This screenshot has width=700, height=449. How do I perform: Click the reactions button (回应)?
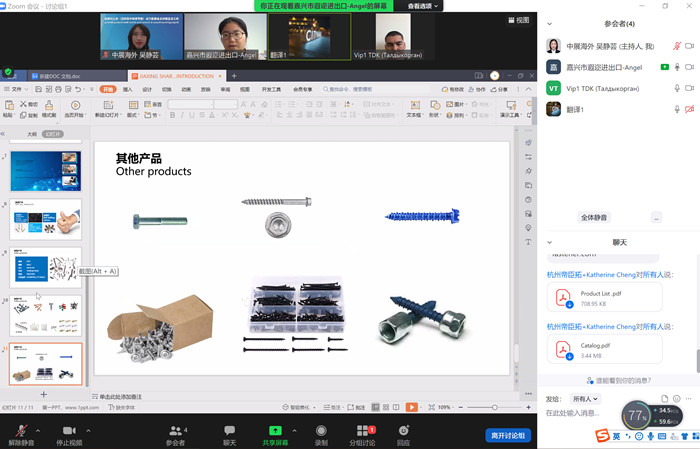[404, 434]
